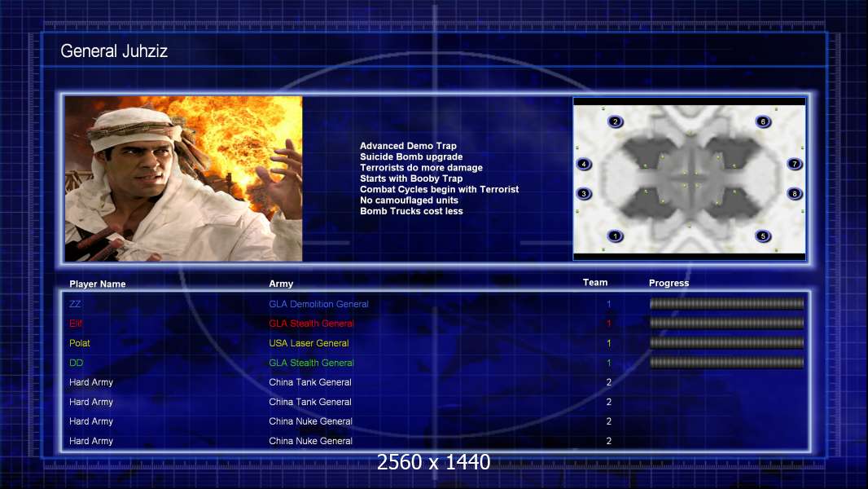This screenshot has height=489, width=868.
Task: Click start position 1 on the map
Action: coord(616,236)
